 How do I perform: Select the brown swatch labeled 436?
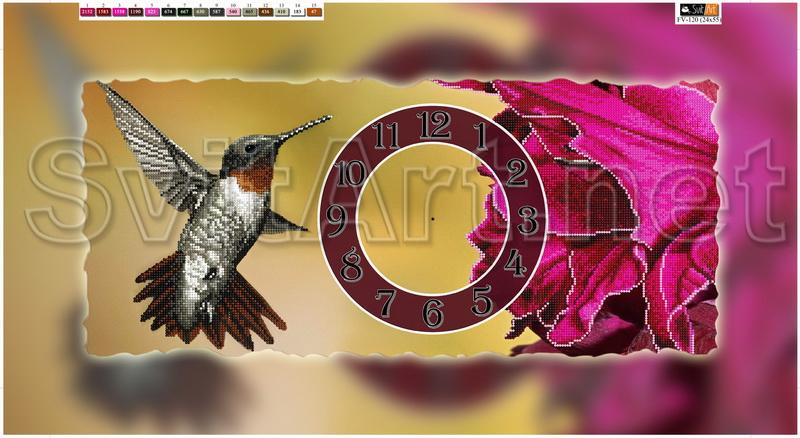point(265,14)
